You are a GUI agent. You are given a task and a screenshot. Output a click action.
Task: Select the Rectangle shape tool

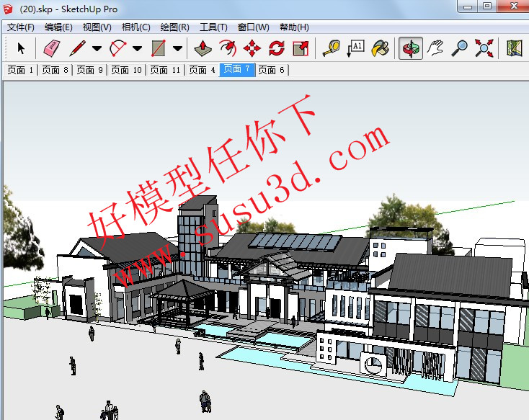pos(159,48)
